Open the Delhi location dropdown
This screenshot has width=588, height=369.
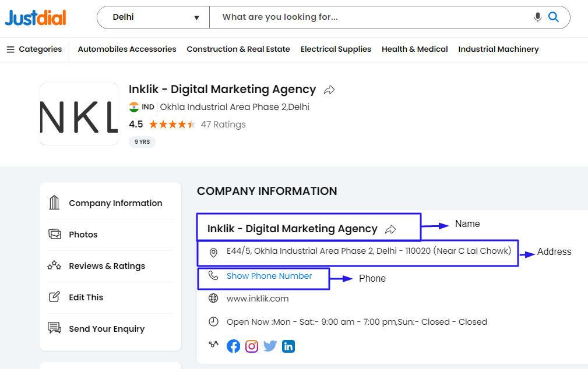153,17
